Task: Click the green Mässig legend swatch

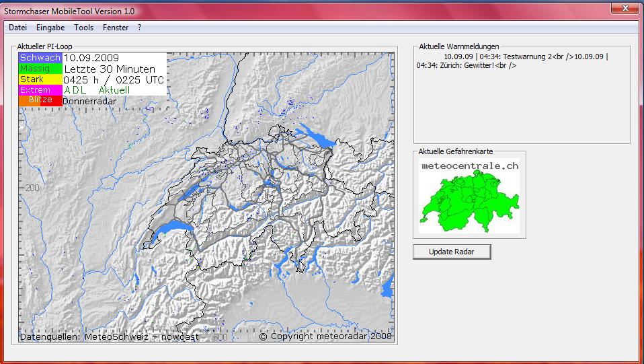Action: (40, 69)
